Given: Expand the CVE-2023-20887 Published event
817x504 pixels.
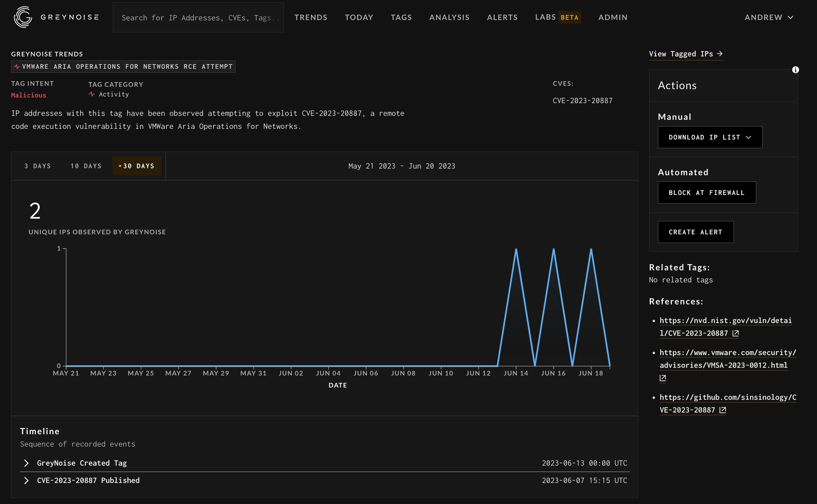Looking at the screenshot, I should [26, 480].
